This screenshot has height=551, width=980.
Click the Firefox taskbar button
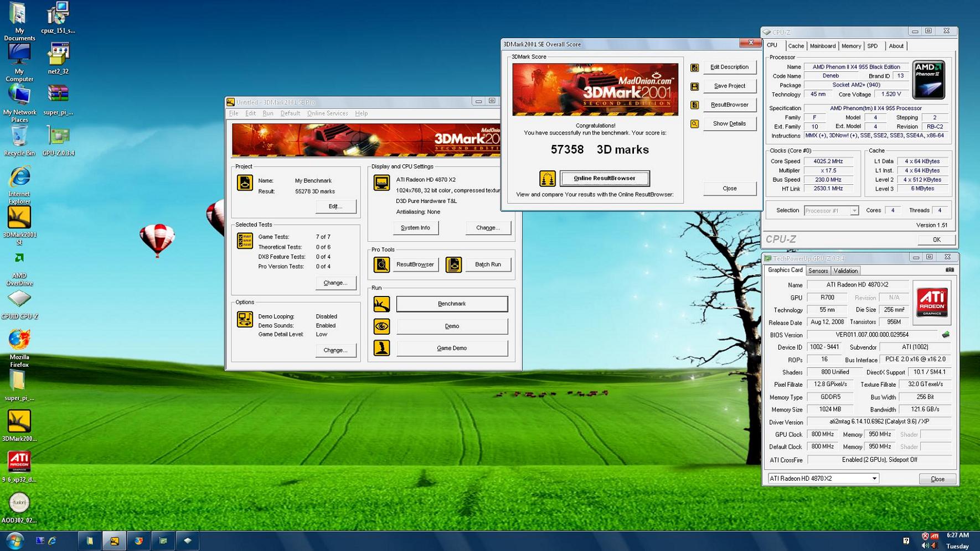[138, 540]
